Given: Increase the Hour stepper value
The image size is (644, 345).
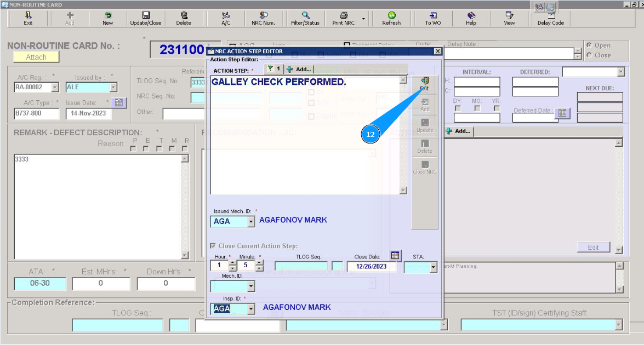Looking at the screenshot, I should click(x=232, y=263).
